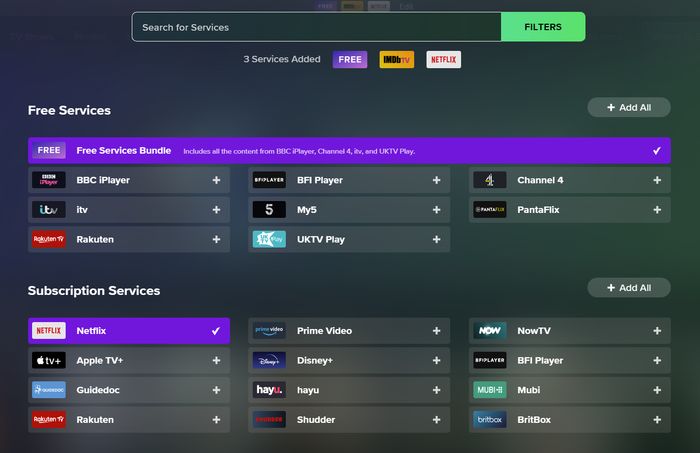The image size is (700, 453).
Task: Add Apple TV+ with its plus icon
Action: tap(216, 361)
